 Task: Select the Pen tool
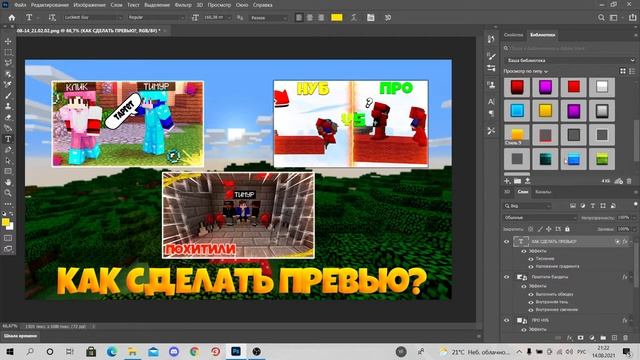8,150
